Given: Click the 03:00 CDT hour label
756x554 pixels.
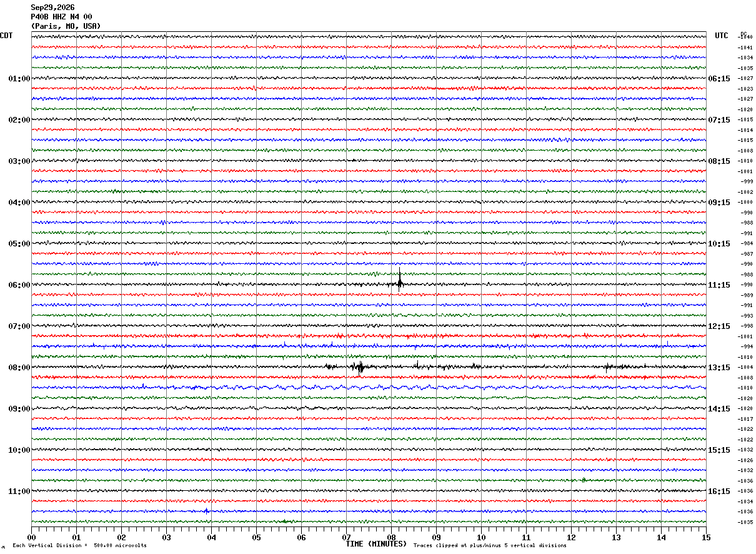Looking at the screenshot, I should point(19,161).
